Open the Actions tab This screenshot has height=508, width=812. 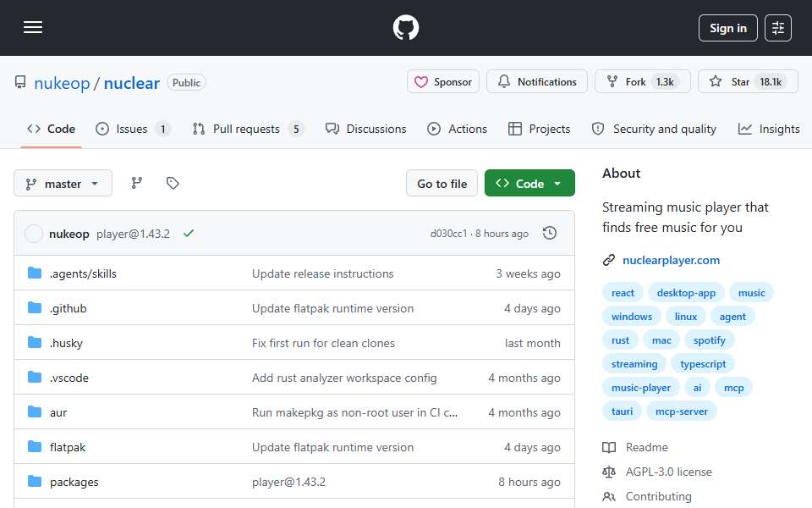click(458, 129)
